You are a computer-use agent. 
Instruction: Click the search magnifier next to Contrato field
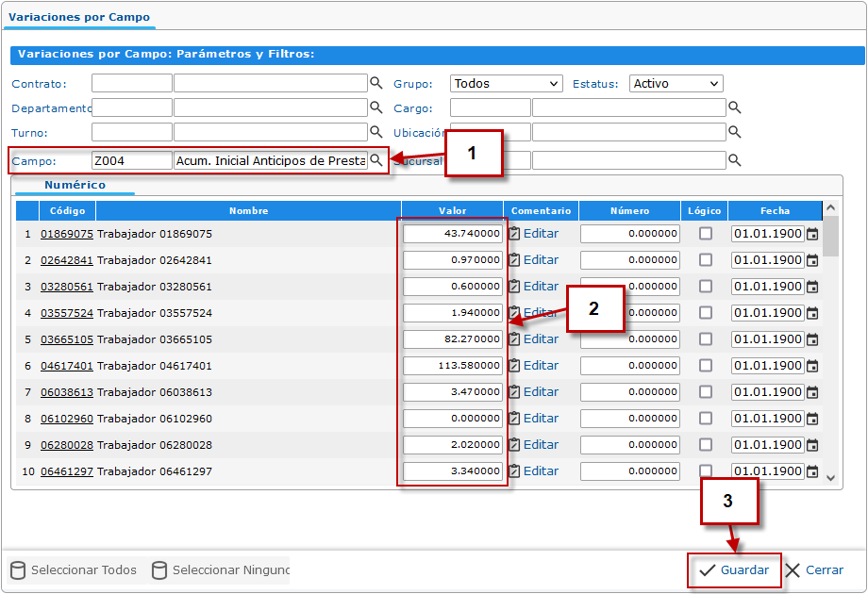[x=376, y=83]
